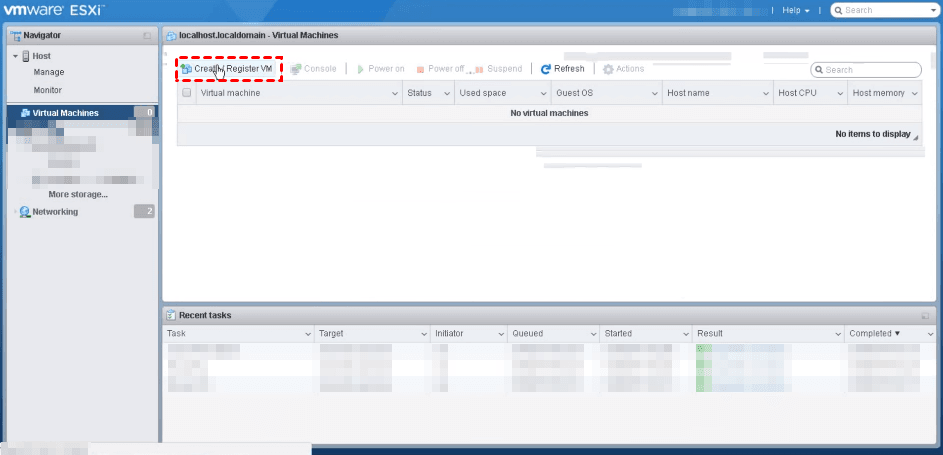Viewport: 943px width, 455px height.
Task: Click the Host server icon
Action: (26, 56)
